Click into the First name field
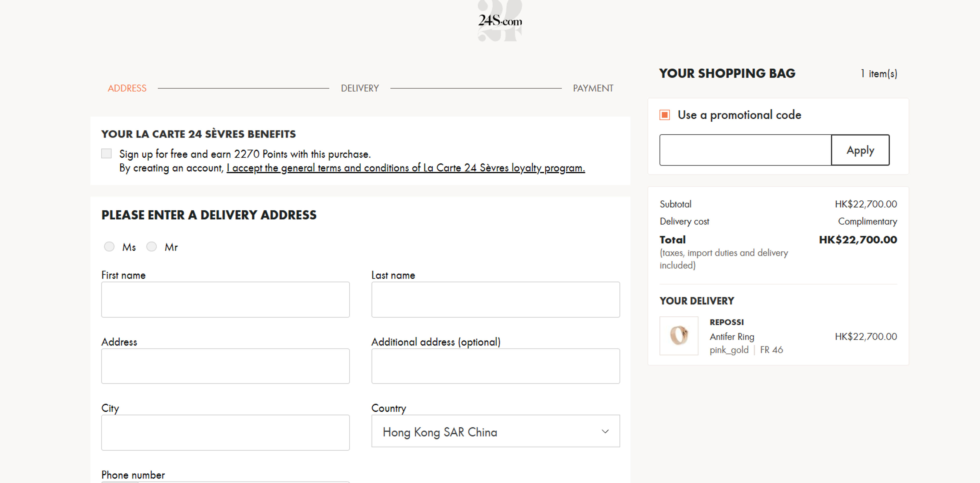The height and width of the screenshot is (483, 980). [225, 299]
